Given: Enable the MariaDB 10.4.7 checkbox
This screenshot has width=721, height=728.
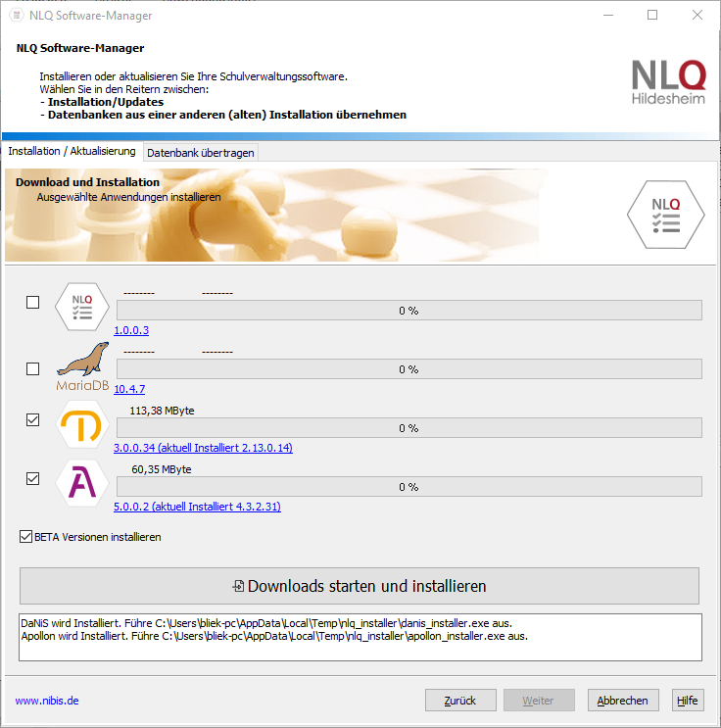Looking at the screenshot, I should 32,369.
